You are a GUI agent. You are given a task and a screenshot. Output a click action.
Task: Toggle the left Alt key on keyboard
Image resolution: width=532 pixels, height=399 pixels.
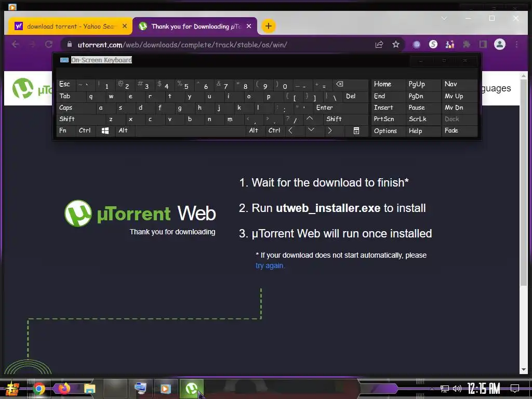(x=125, y=130)
